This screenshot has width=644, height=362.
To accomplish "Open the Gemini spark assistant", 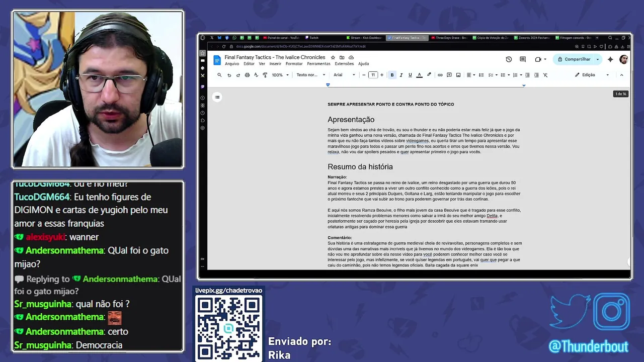I will point(610,59).
